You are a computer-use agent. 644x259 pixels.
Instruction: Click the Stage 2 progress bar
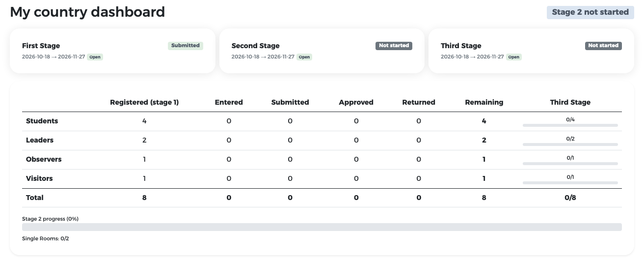(322, 227)
